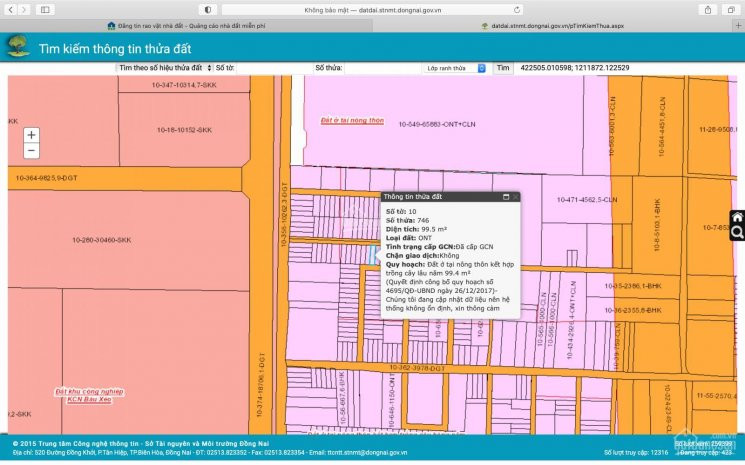Open the search magnifier on right edge
745x465 pixels.
[x=737, y=233]
